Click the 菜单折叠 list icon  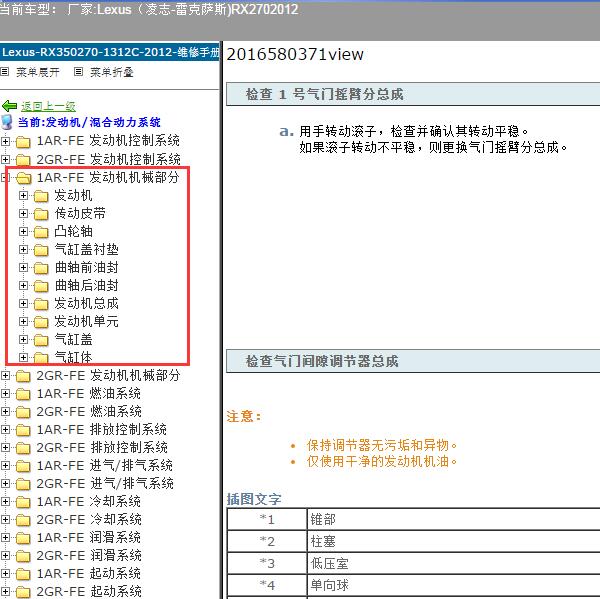pos(78,72)
